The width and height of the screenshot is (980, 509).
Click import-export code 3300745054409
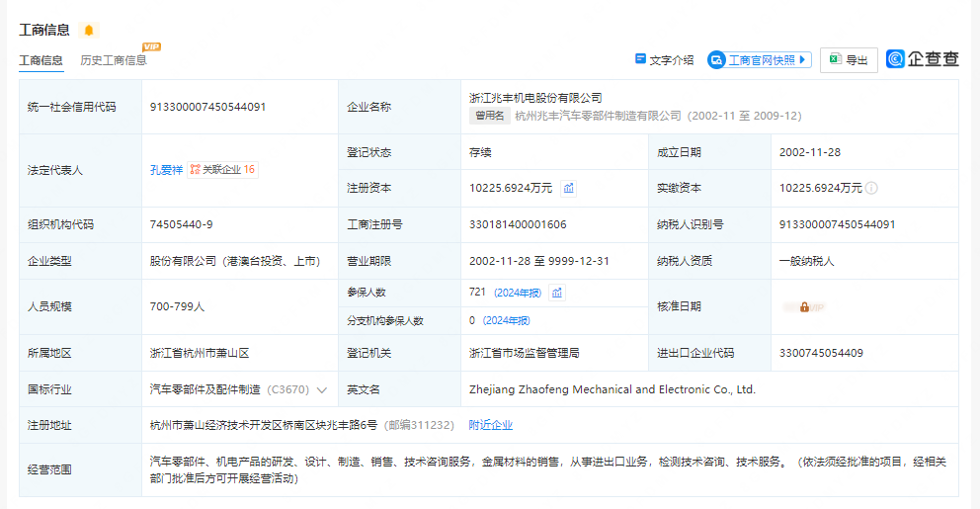[x=821, y=353]
